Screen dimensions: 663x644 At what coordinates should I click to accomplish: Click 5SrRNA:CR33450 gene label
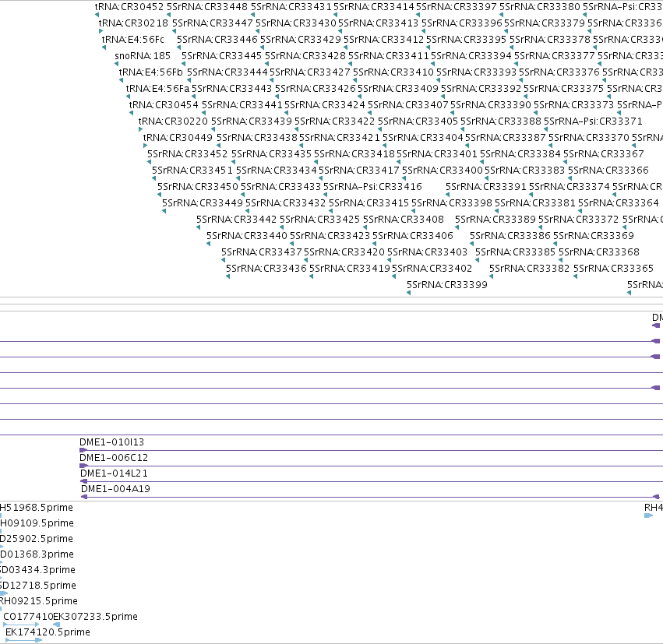point(198,187)
